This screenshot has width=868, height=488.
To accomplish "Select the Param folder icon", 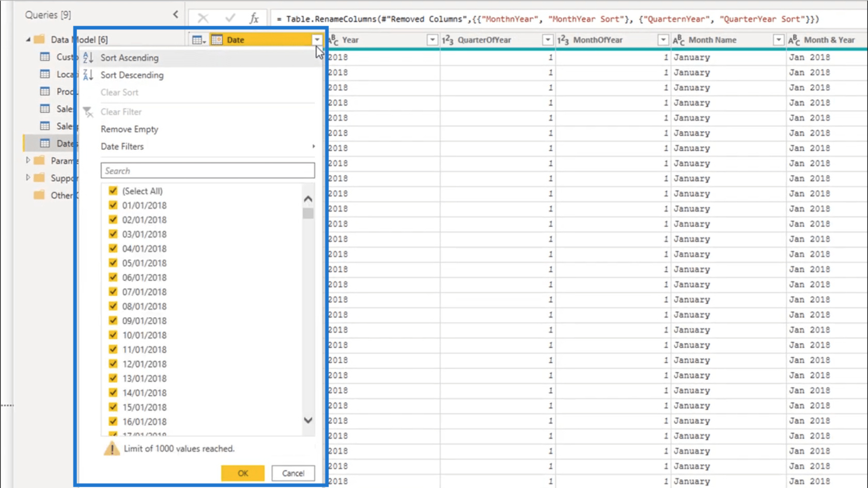I will 39,161.
